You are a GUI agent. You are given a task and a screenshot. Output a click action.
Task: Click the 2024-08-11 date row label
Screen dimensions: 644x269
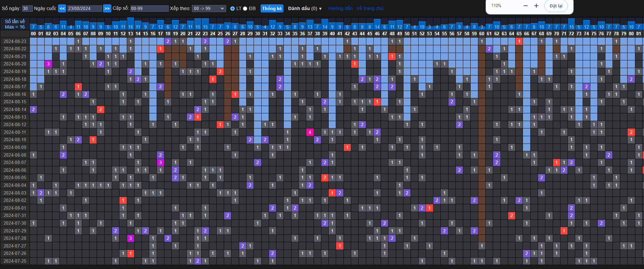click(15, 132)
